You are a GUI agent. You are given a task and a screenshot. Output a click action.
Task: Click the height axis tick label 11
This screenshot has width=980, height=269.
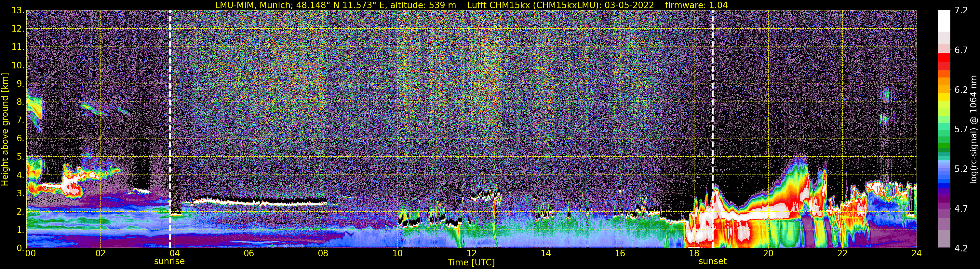[18, 47]
